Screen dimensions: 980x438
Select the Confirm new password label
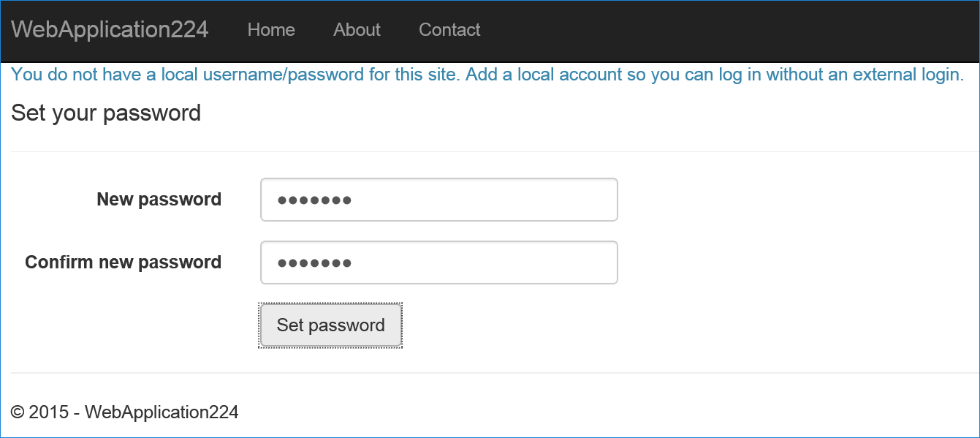click(123, 262)
